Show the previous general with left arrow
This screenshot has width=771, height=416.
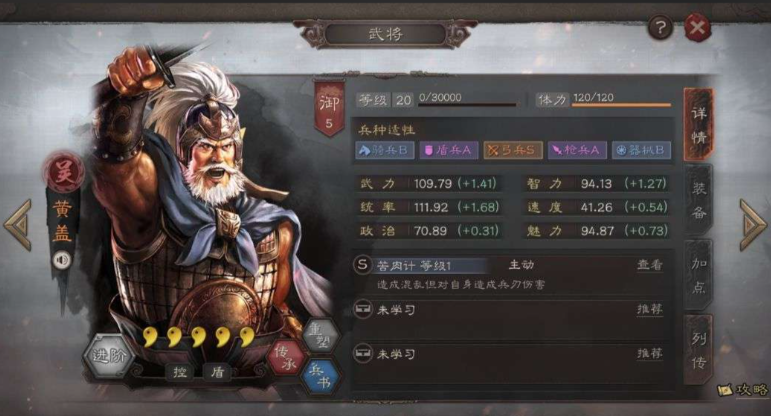click(18, 225)
